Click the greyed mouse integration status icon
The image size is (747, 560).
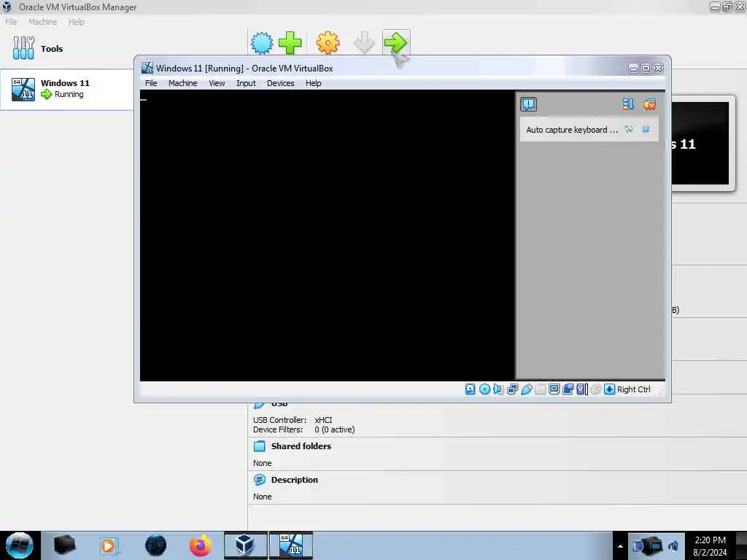coord(595,389)
